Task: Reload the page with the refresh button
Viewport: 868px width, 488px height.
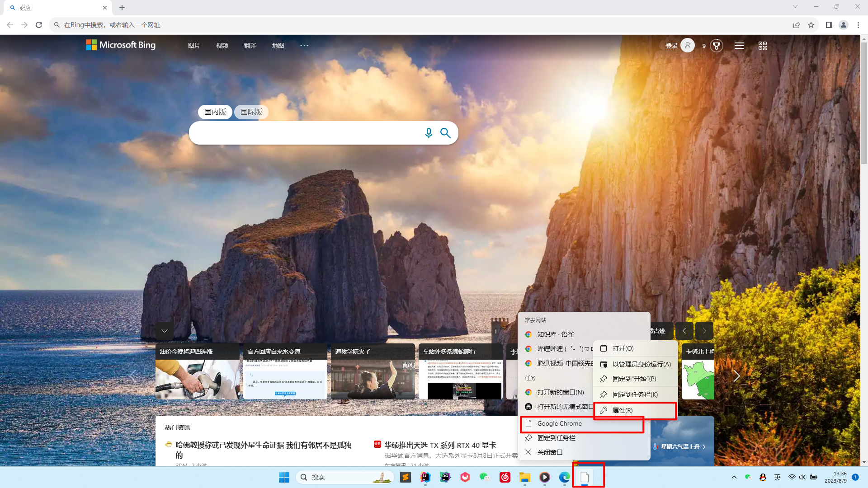Action: click(x=39, y=25)
